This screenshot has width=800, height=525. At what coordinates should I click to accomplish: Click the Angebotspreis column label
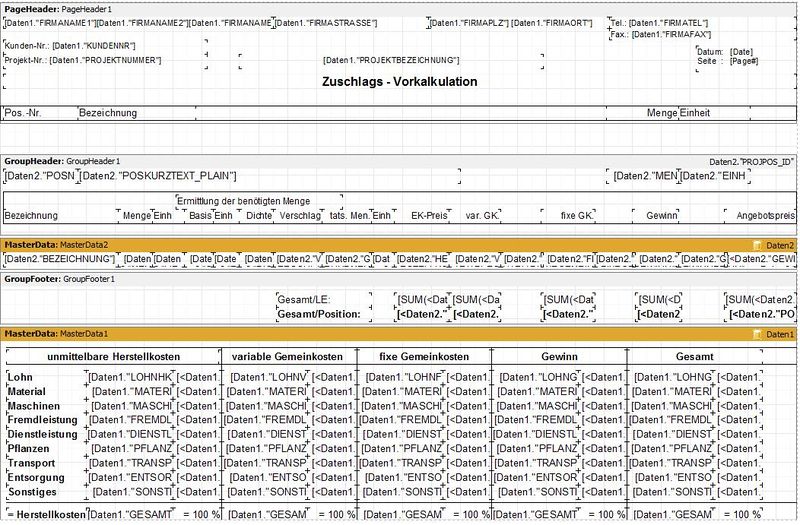765,216
